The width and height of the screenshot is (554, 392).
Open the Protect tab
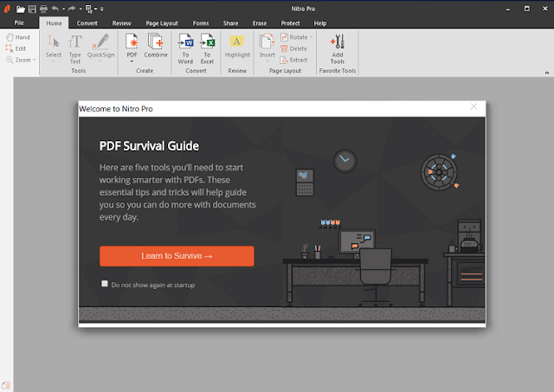[x=290, y=23]
